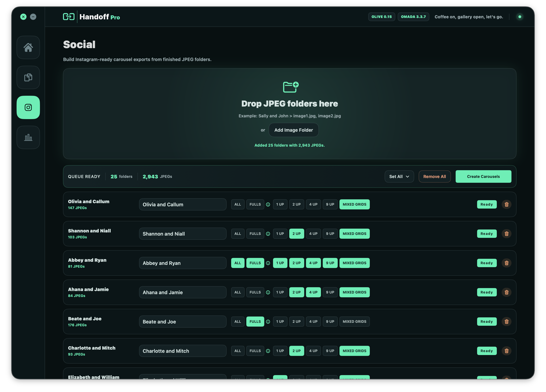Delete the Beate and Joe folder
This screenshot has height=392, width=546.
(x=506, y=322)
